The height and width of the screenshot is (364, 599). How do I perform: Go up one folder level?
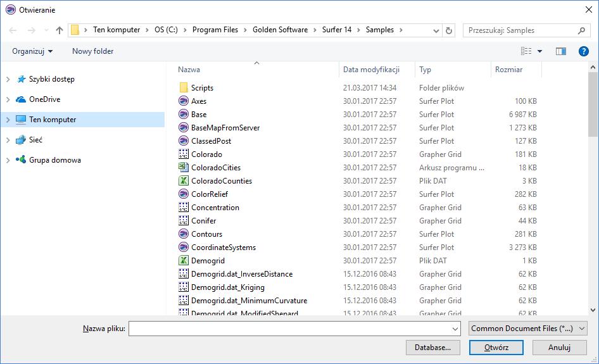tap(60, 30)
